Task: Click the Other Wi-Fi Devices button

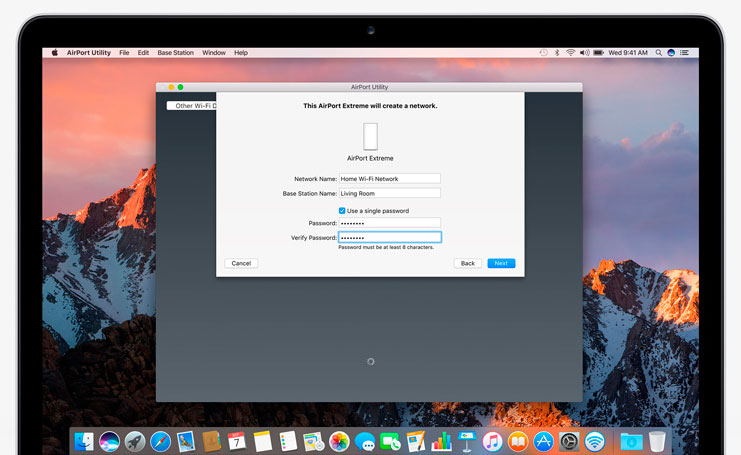Action: pos(192,106)
